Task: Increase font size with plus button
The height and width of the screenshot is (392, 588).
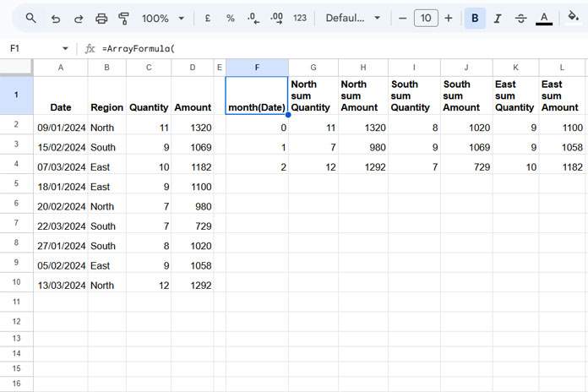Action: [x=448, y=18]
